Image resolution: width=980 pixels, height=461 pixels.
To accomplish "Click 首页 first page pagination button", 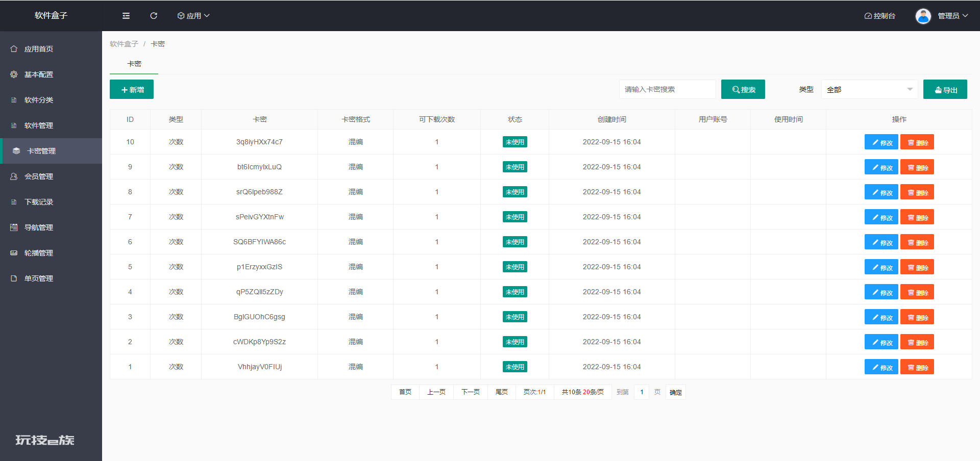I will (405, 392).
